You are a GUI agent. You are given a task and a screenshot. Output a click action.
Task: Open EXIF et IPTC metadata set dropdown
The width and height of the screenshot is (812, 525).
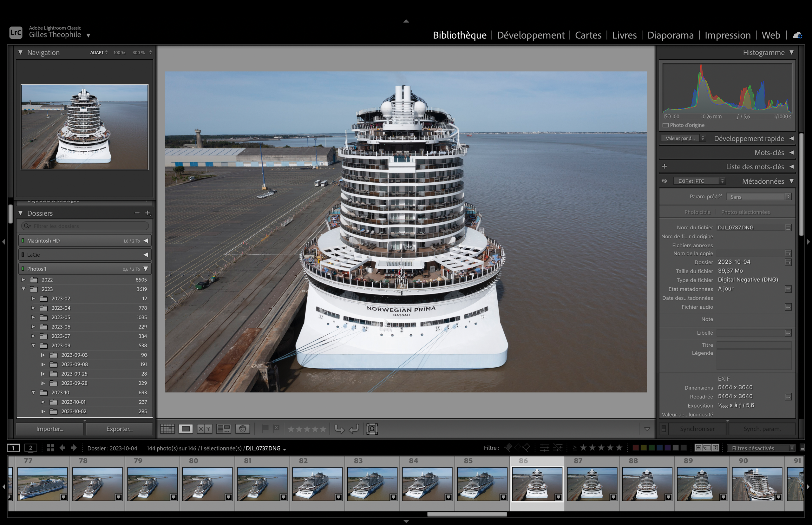[699, 181]
